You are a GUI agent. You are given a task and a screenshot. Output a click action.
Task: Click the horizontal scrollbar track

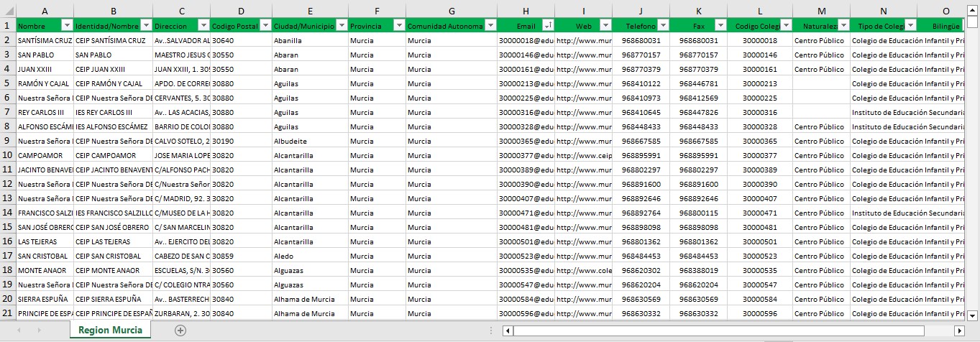[733, 331]
